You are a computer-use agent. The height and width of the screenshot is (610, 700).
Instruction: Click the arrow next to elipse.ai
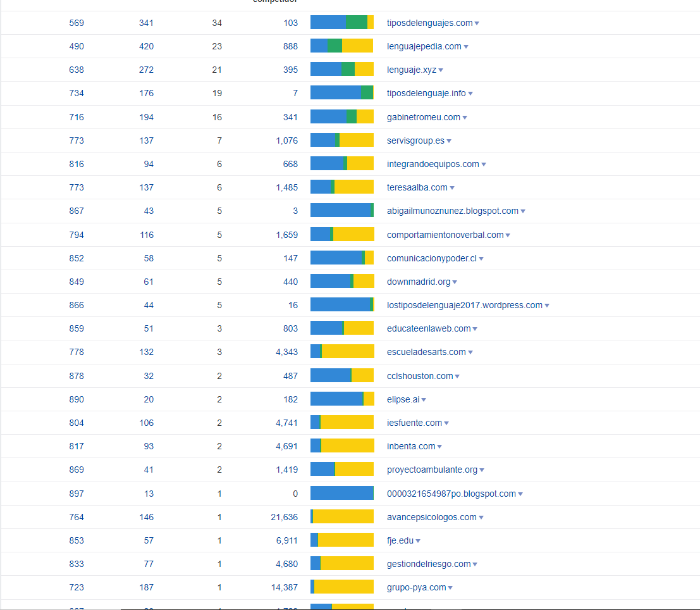pos(424,400)
